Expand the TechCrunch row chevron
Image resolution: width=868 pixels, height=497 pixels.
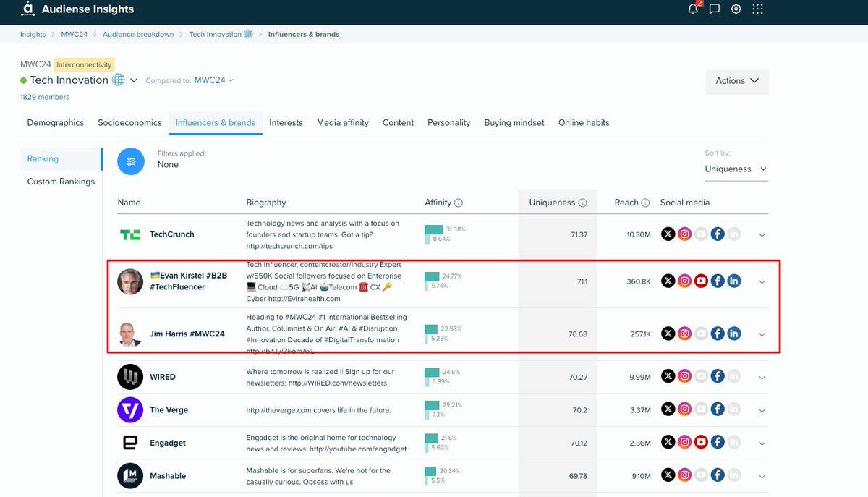762,234
